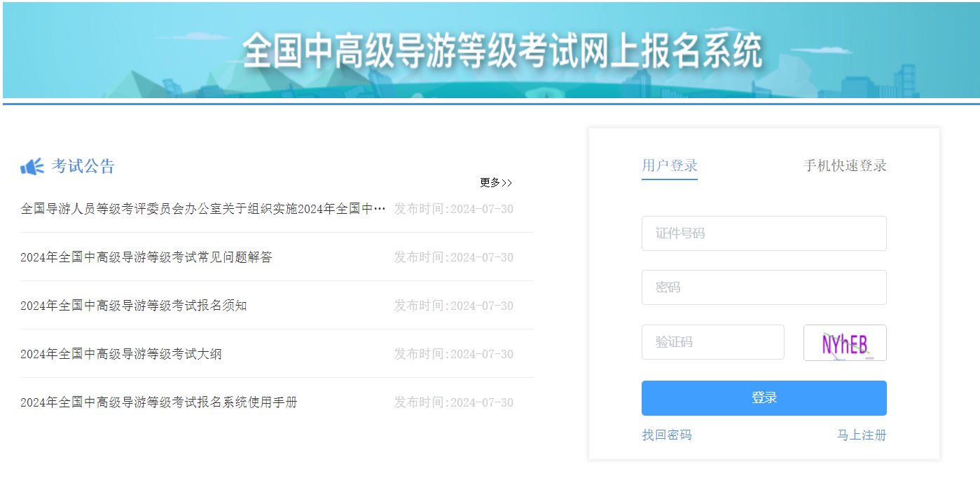Switch to the 用户登录 tab
Screen dimensions: 980x497
click(x=670, y=166)
